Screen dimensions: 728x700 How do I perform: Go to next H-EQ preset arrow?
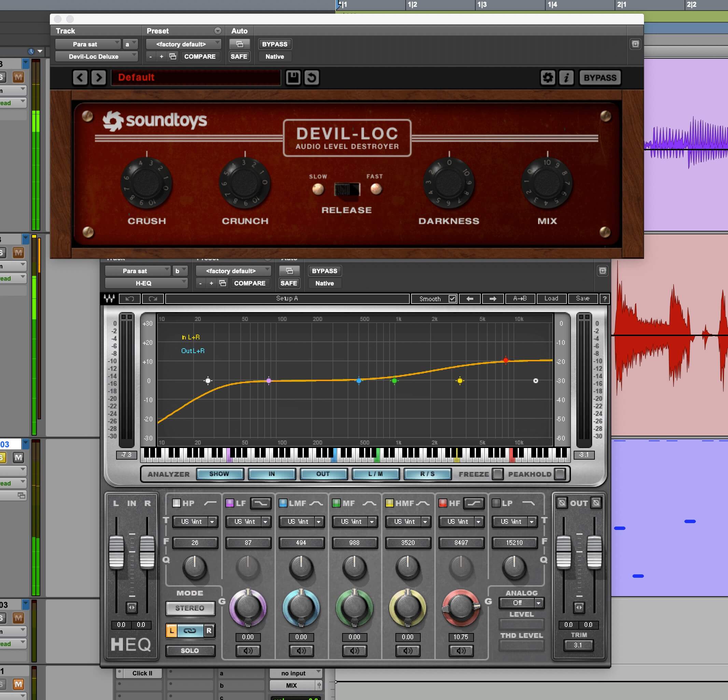click(x=493, y=298)
